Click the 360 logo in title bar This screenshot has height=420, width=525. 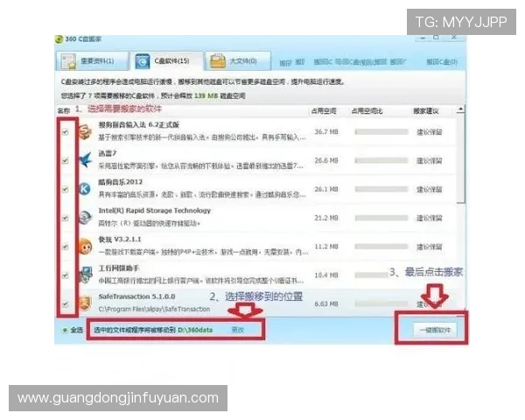(x=59, y=39)
